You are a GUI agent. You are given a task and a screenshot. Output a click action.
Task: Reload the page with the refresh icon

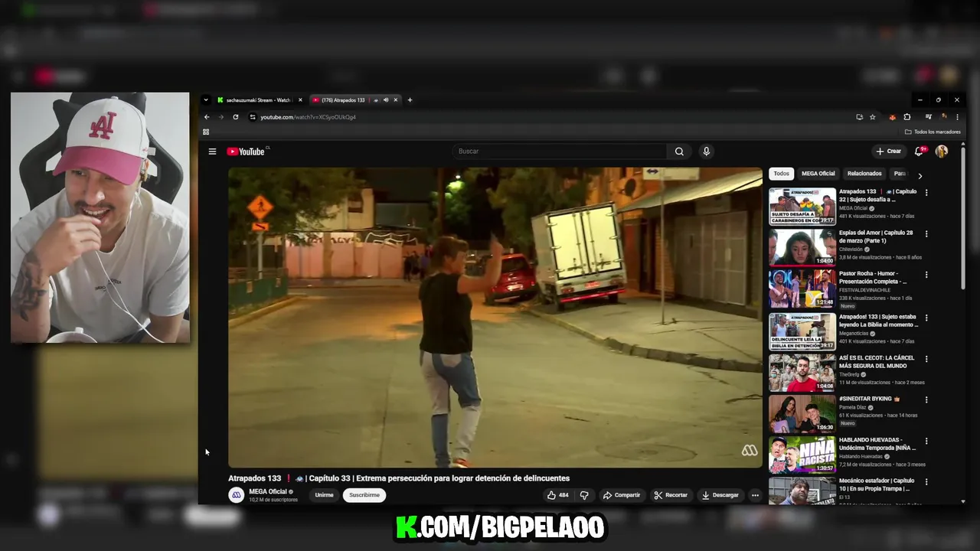(236, 117)
